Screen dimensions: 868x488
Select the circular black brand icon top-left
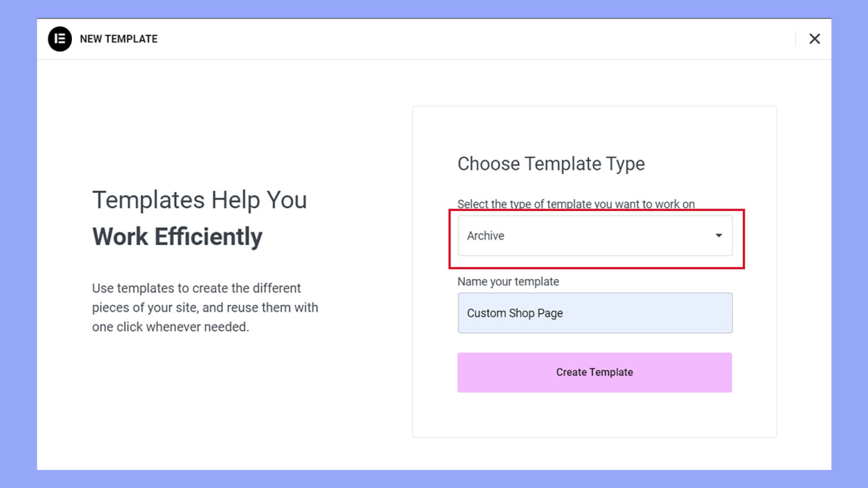pos(59,39)
